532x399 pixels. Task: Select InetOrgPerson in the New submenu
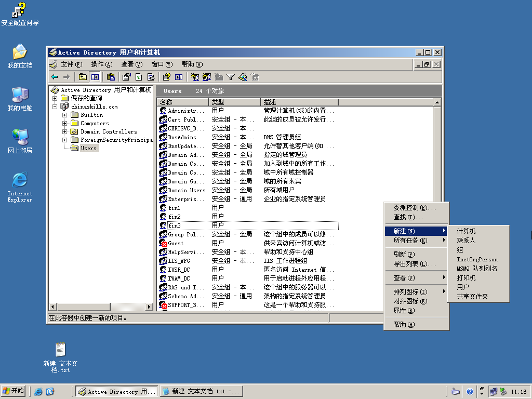478,259
